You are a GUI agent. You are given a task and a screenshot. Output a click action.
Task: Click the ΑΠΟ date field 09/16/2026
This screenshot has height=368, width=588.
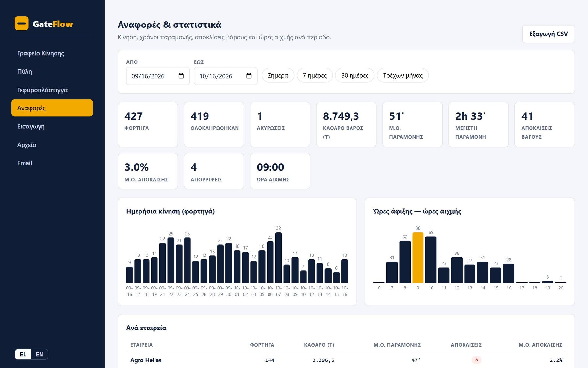[158, 76]
